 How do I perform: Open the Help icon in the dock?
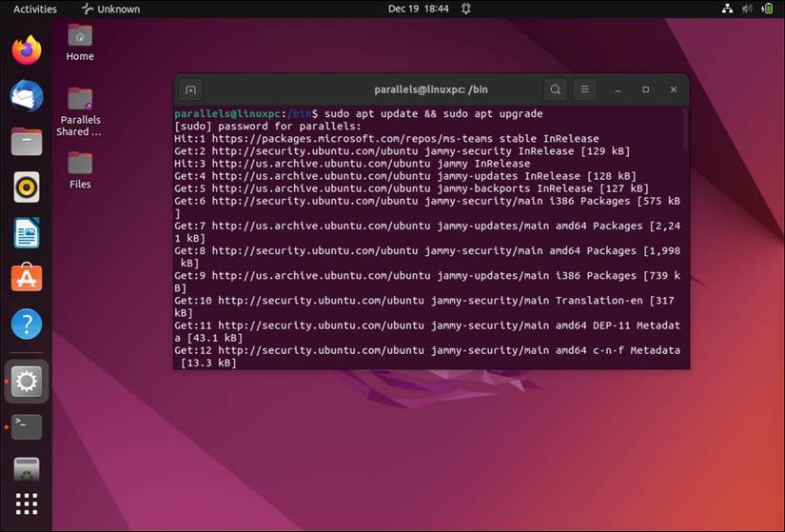coord(27,325)
